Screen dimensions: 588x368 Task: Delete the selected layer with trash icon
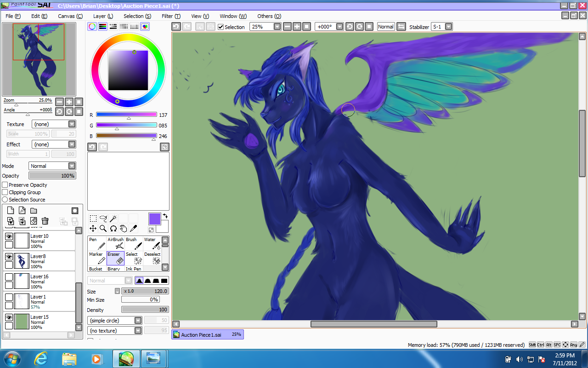[x=45, y=221]
